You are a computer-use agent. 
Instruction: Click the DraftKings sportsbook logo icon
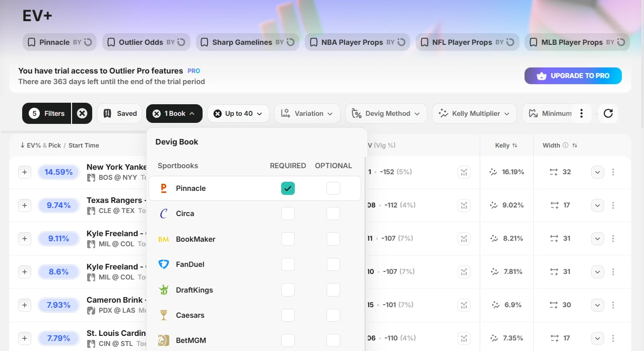click(163, 290)
